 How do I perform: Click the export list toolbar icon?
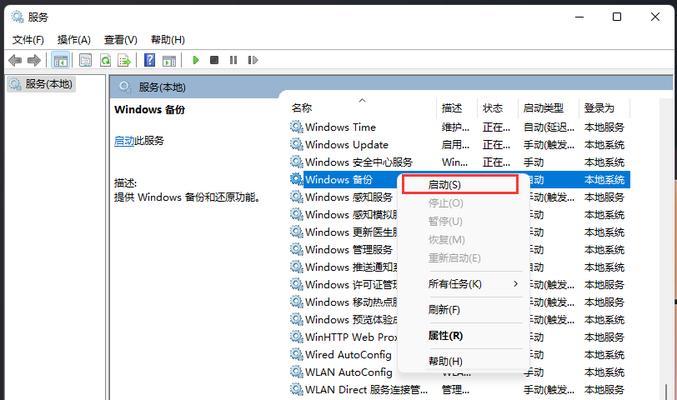click(x=124, y=60)
